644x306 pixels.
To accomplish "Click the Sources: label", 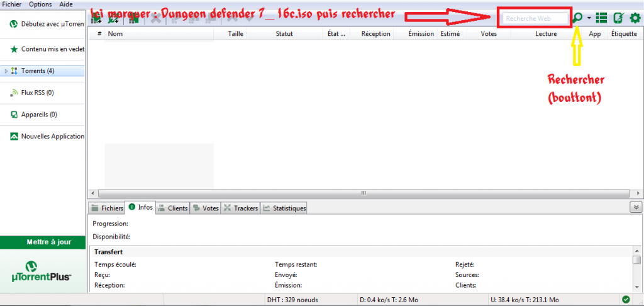I will [467, 275].
